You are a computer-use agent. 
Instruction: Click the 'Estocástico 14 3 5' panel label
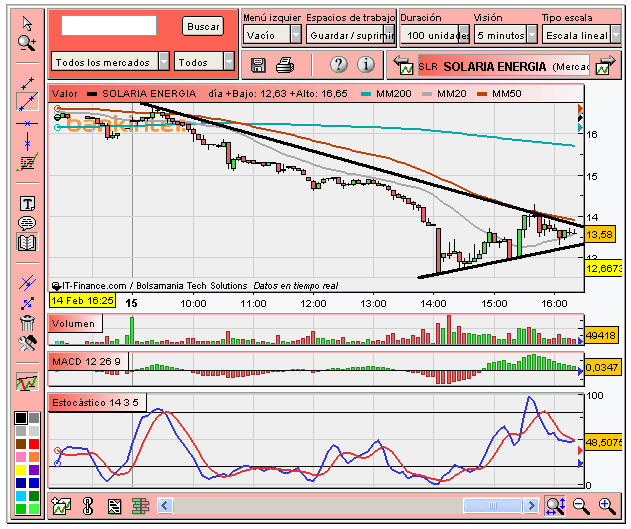(97, 402)
